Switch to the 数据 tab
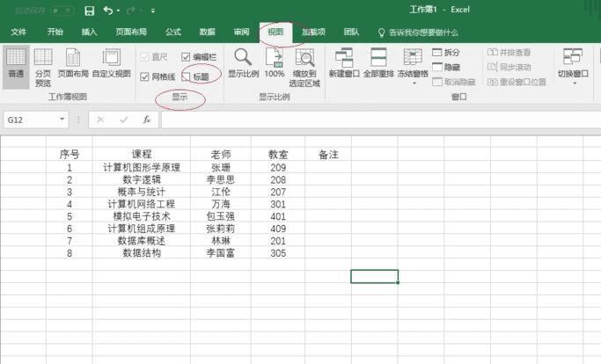The height and width of the screenshot is (364, 601). (x=208, y=32)
